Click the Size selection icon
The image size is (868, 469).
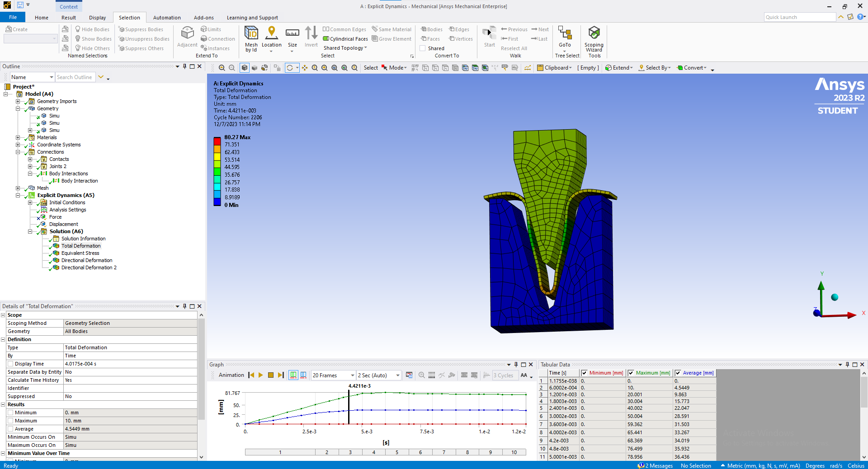pos(292,39)
